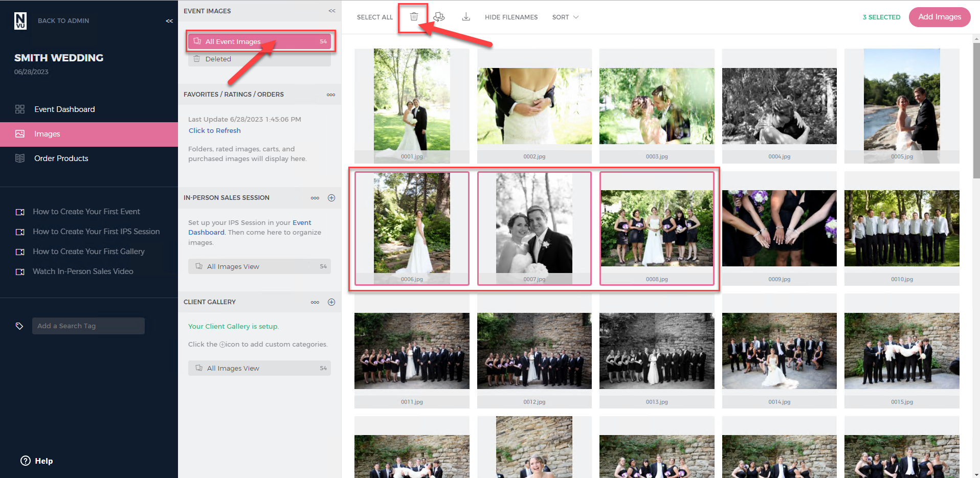Viewport: 980px width, 478px height.
Task: Select thumbnail 0004.jpg
Action: click(779, 106)
